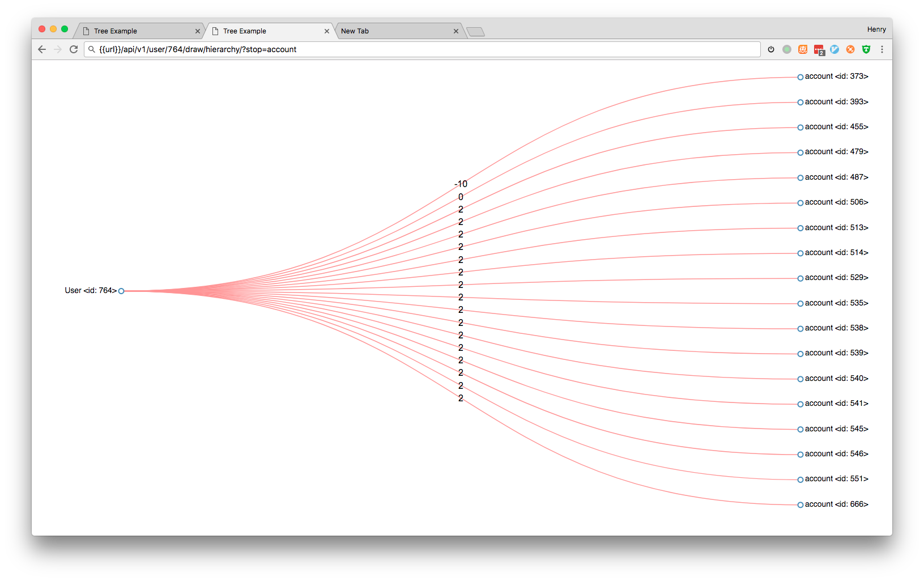This screenshot has height=581, width=924.
Task: Open the green shield T extension
Action: (x=866, y=49)
